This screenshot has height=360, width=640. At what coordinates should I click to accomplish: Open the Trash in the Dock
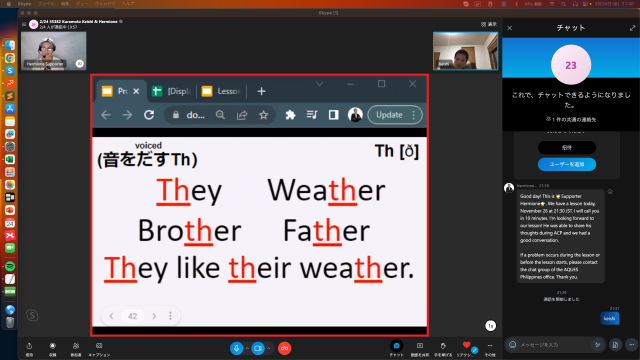(10, 323)
